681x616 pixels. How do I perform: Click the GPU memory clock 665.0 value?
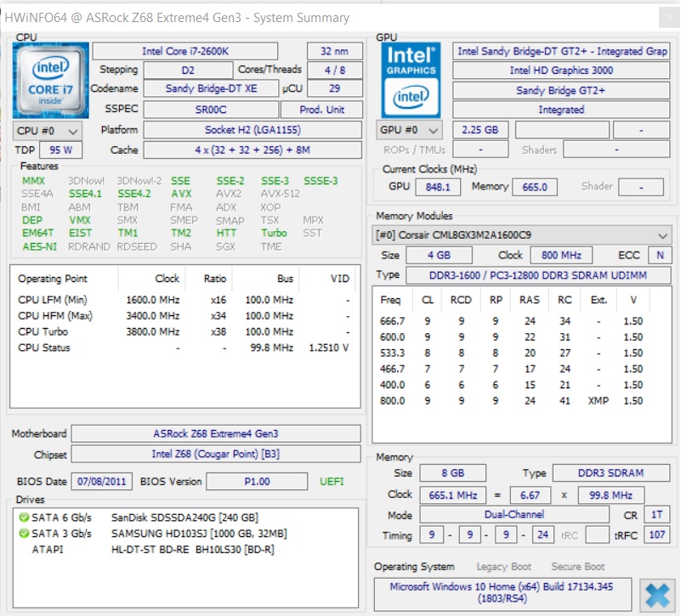(x=535, y=187)
